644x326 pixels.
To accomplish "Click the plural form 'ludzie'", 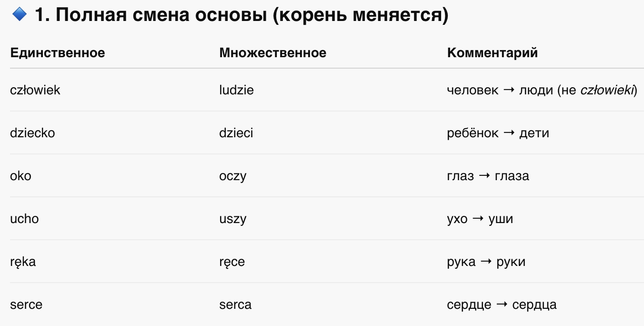I will pos(237,90).
